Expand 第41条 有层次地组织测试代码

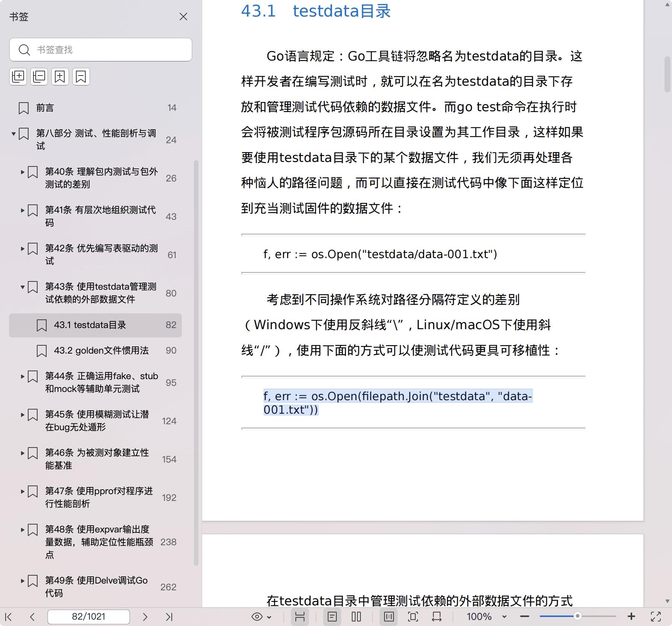23,210
